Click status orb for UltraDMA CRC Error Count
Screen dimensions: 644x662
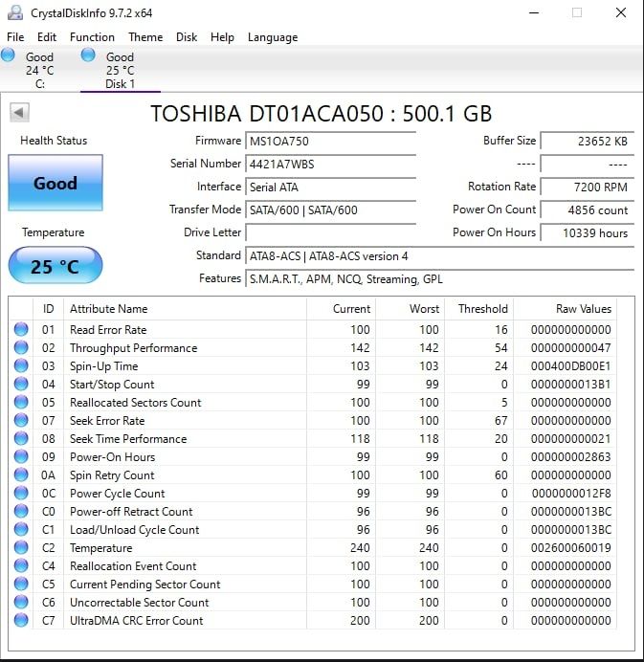coord(21,620)
